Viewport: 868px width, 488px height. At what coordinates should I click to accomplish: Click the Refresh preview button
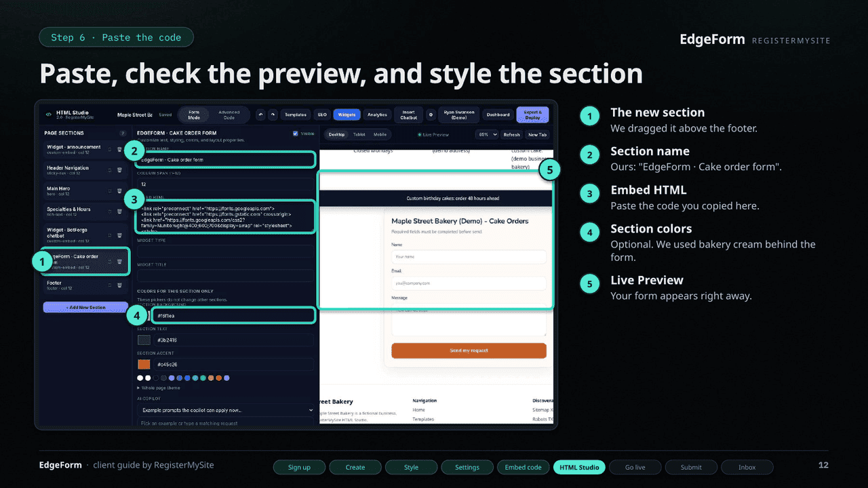[x=511, y=134]
